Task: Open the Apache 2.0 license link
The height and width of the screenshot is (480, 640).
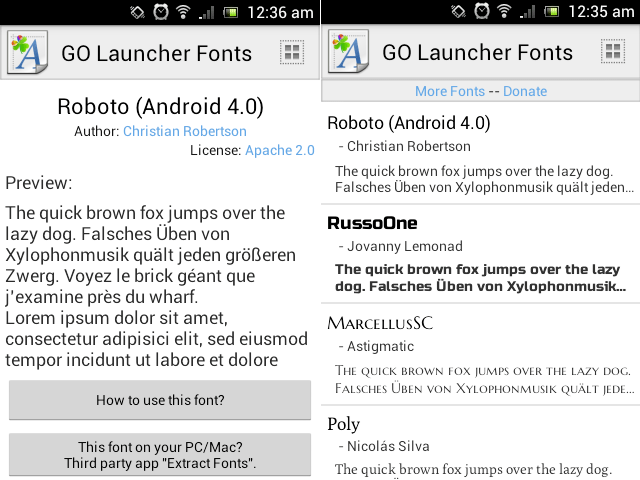Action: (x=280, y=150)
